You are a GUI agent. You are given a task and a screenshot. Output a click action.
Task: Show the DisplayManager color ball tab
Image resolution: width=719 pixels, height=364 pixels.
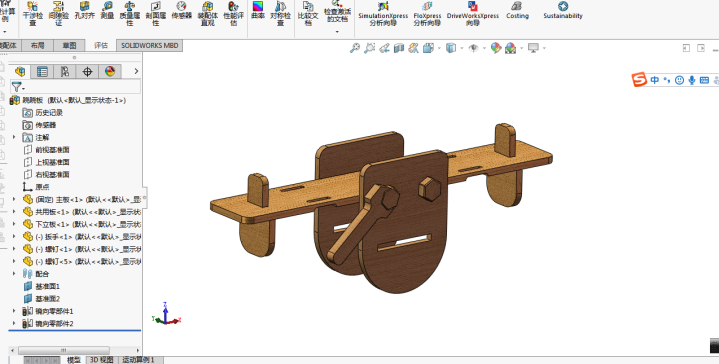point(110,72)
